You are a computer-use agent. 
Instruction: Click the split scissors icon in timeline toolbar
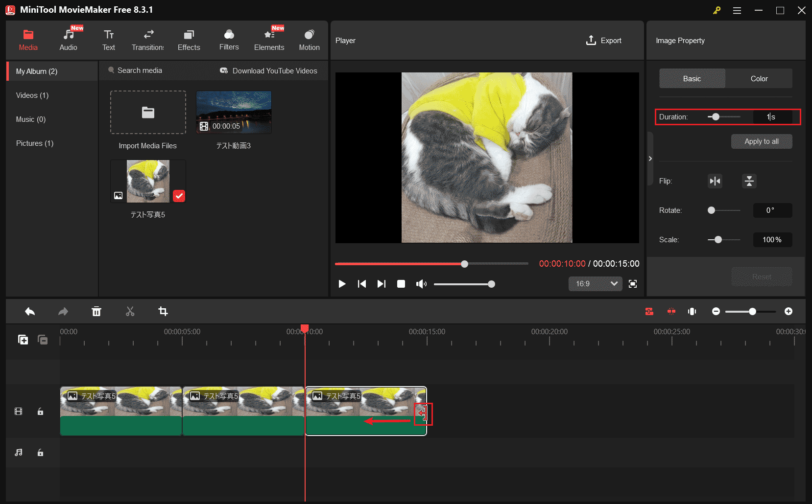coord(130,312)
